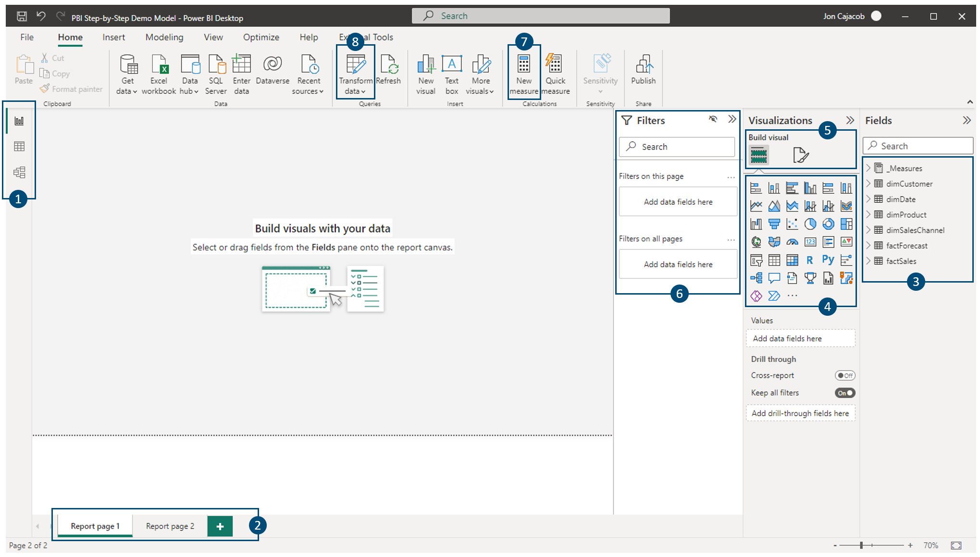Create a New measure

(x=524, y=74)
